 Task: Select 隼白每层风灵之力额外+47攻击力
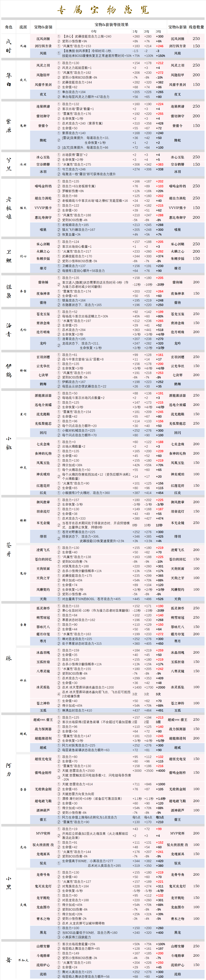point(86,97)
